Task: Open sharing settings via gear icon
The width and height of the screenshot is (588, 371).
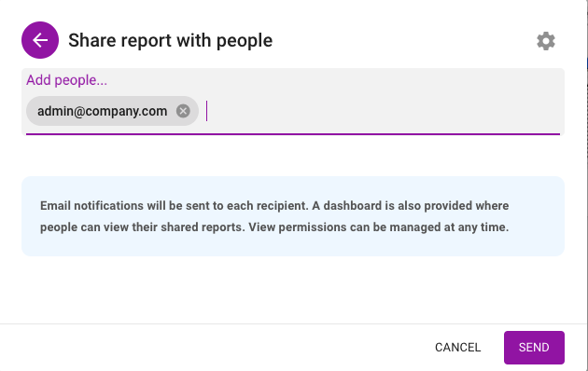Action: 546,41
